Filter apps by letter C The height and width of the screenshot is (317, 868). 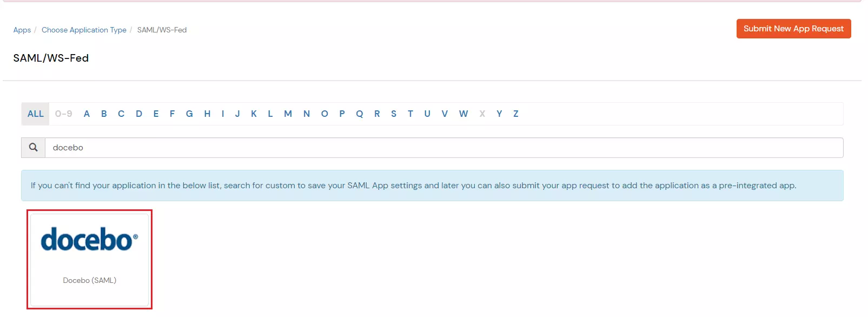pyautogui.click(x=121, y=114)
